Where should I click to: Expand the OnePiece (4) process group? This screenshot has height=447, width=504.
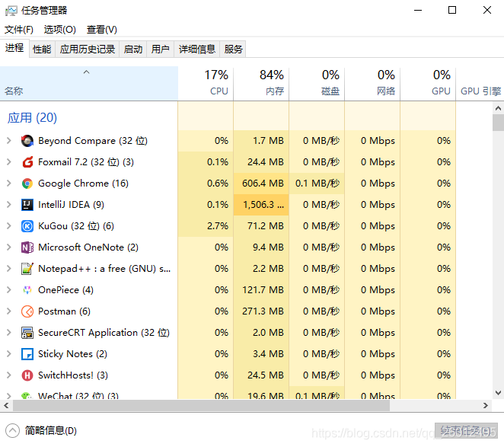pos(9,289)
